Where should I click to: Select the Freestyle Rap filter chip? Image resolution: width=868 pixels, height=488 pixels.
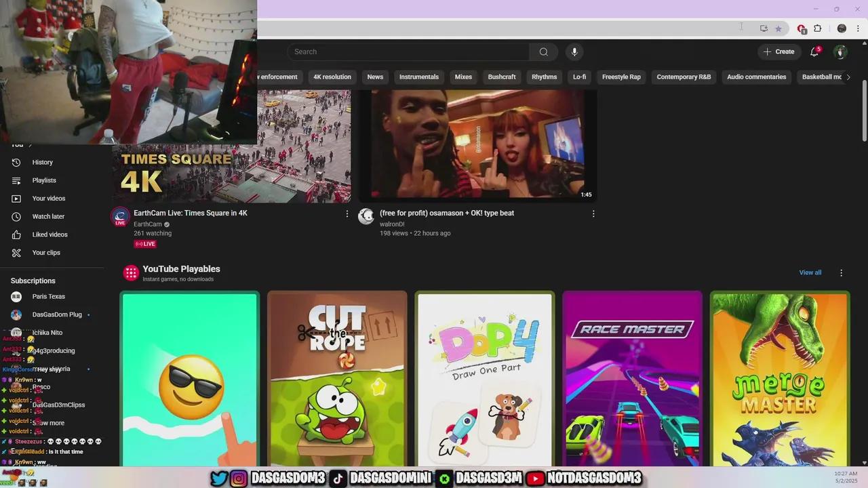621,77
